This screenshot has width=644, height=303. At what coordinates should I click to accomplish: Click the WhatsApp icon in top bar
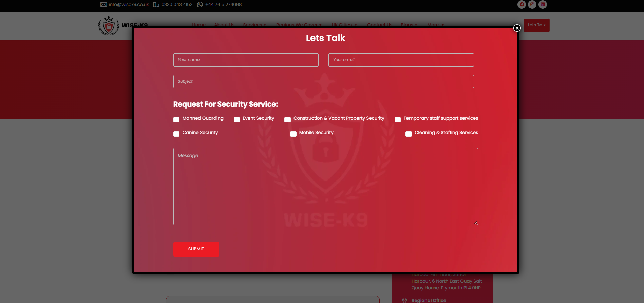click(x=200, y=4)
